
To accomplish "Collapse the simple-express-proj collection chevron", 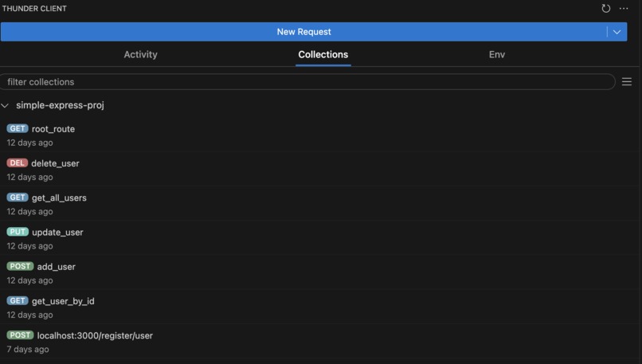I will (5, 106).
